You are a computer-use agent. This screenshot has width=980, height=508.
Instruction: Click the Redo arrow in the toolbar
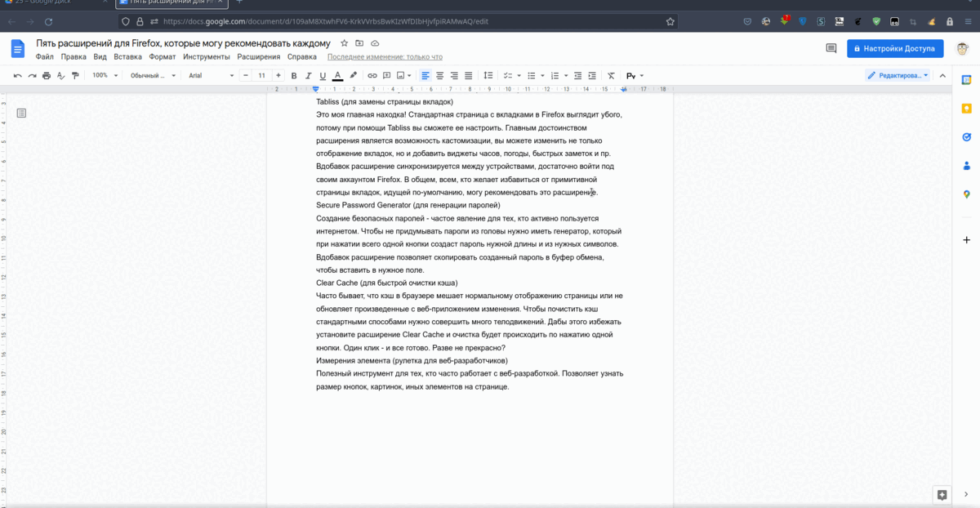[x=32, y=75]
